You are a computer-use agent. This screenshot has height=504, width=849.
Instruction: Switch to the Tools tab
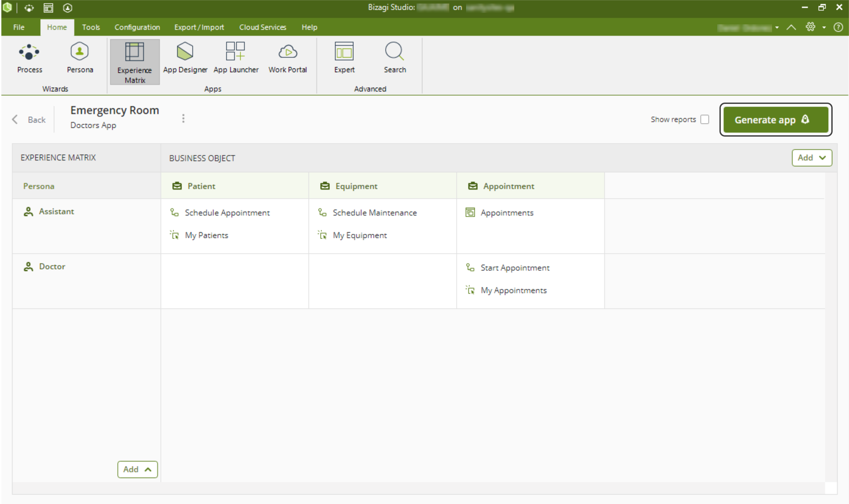91,27
